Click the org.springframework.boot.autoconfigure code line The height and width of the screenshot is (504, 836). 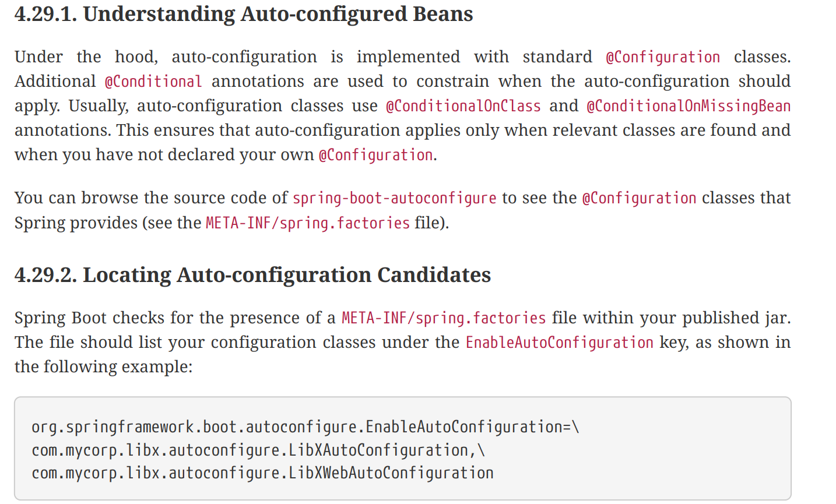tap(305, 427)
